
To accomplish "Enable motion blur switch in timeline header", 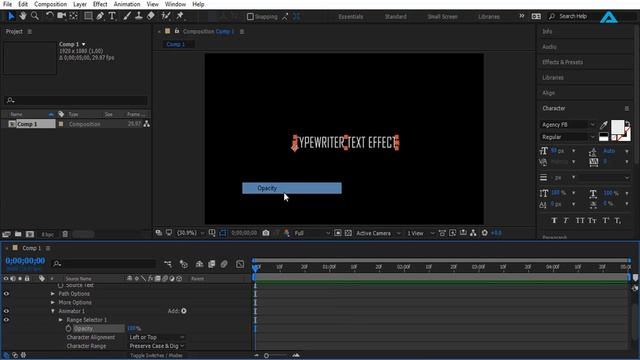I will (224, 264).
